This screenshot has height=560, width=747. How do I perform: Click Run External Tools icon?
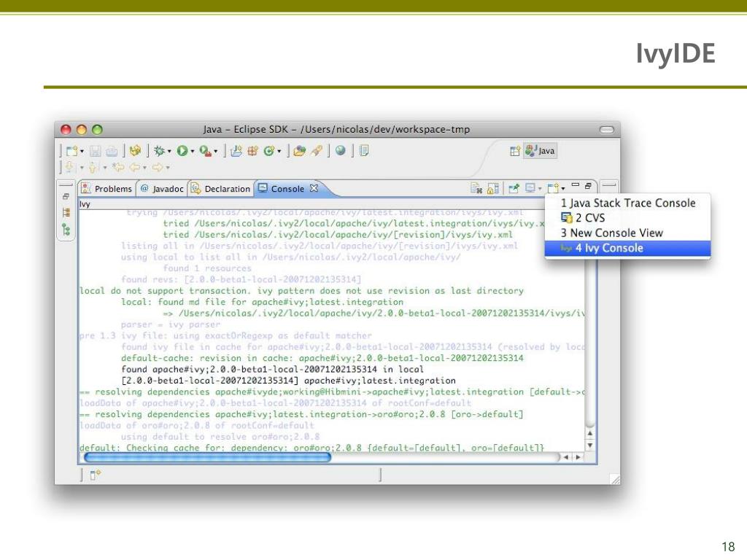tap(205, 150)
